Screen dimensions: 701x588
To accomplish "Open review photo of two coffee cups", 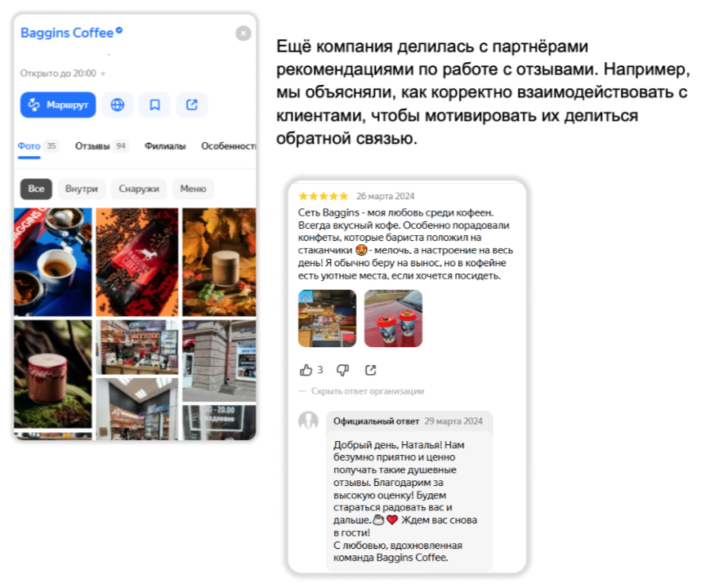I will [394, 318].
